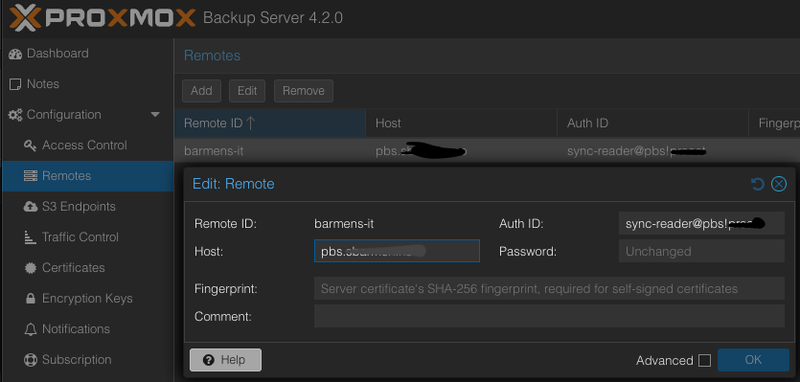800x382 pixels.
Task: Go to S3 Endpoints
Action: pos(87,207)
